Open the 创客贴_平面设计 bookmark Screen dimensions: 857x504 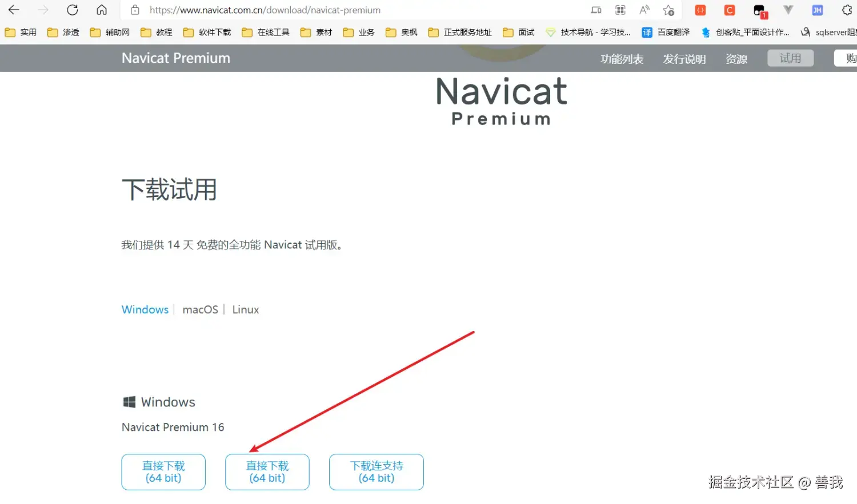pyautogui.click(x=746, y=33)
